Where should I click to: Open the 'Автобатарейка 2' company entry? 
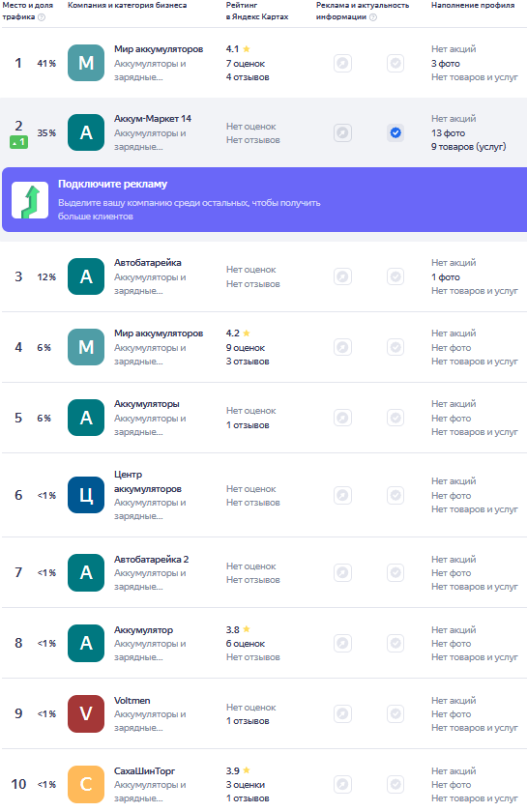click(x=151, y=560)
